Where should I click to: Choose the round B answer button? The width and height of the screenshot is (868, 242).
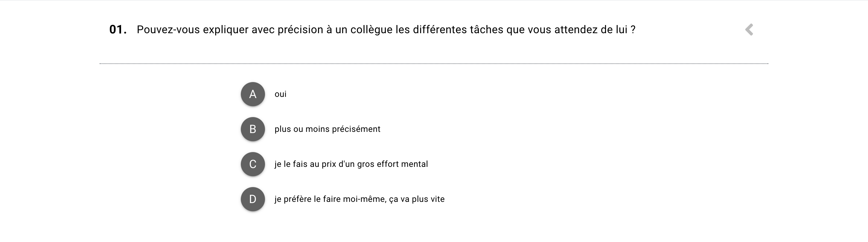tap(253, 129)
